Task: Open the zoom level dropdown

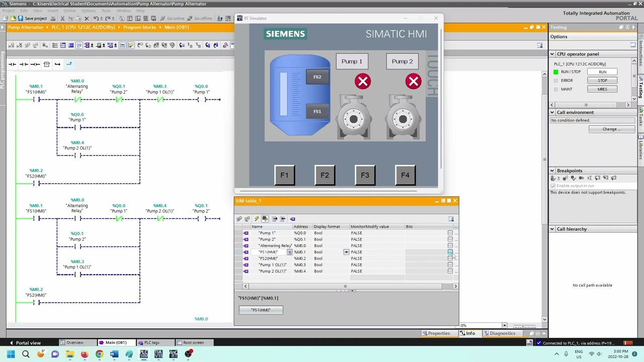Action: tap(504, 325)
